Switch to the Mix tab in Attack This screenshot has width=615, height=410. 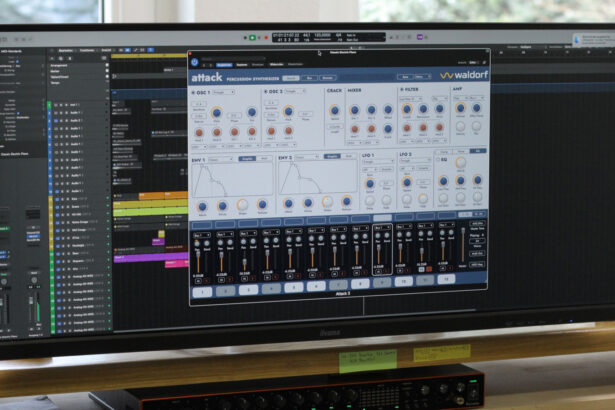309,78
